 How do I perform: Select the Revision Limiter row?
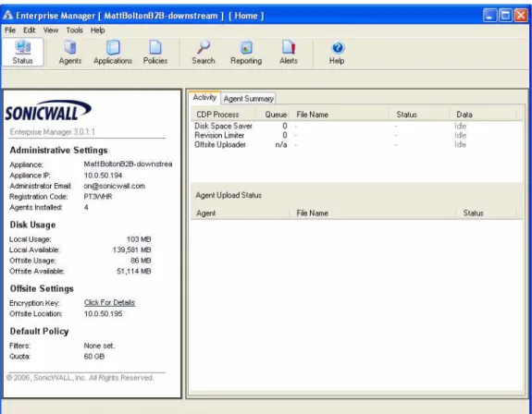coord(356,135)
